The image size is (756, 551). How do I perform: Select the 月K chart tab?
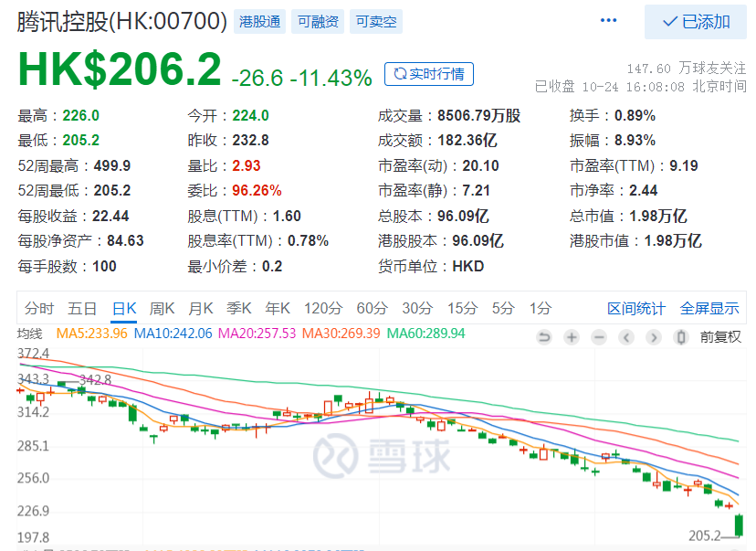click(201, 308)
